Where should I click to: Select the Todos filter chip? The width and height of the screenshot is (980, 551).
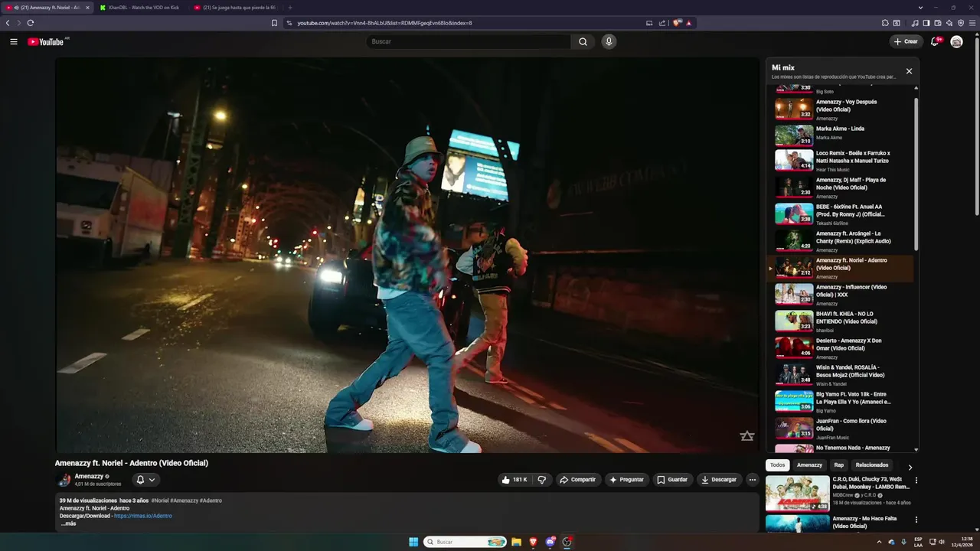pos(777,465)
